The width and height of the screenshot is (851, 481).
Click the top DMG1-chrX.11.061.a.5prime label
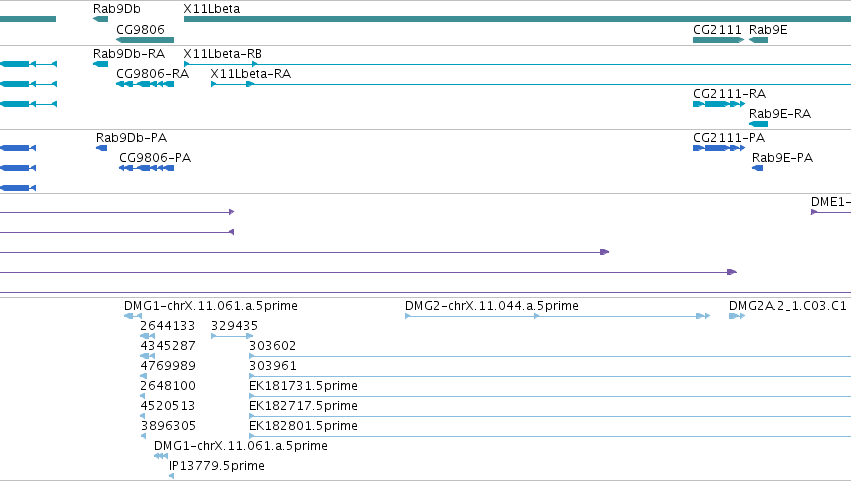pyautogui.click(x=211, y=306)
